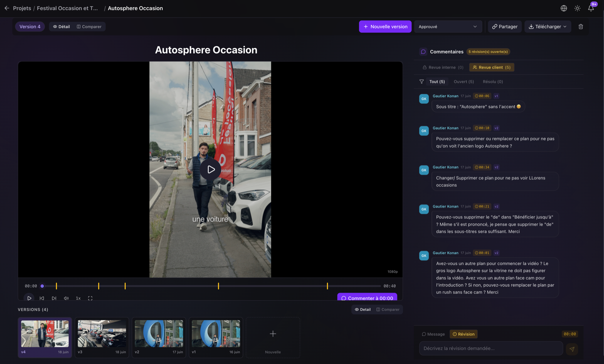The width and height of the screenshot is (604, 364).
Task: Jump to second yellow timeline marker
Action: pos(99,286)
